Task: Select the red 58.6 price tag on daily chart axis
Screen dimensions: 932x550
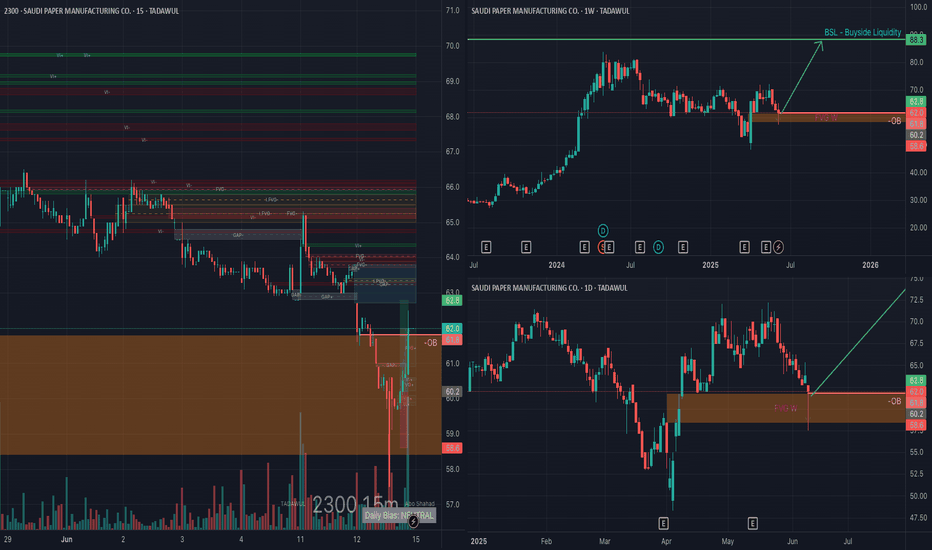Action: [916, 425]
